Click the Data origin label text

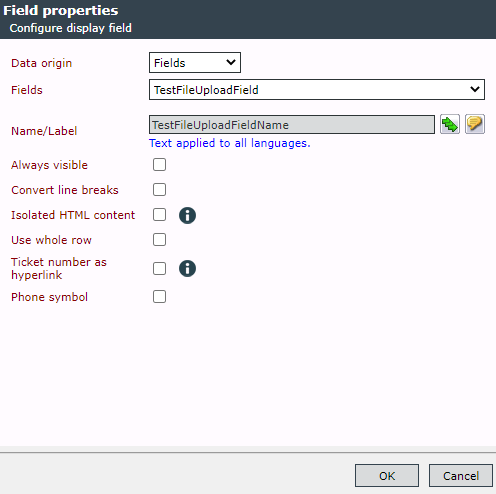point(41,63)
